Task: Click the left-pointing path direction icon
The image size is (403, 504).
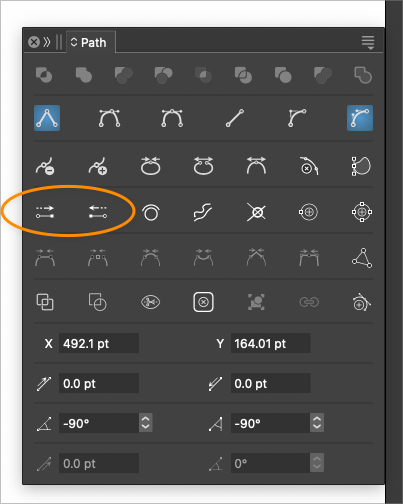Action: point(98,212)
